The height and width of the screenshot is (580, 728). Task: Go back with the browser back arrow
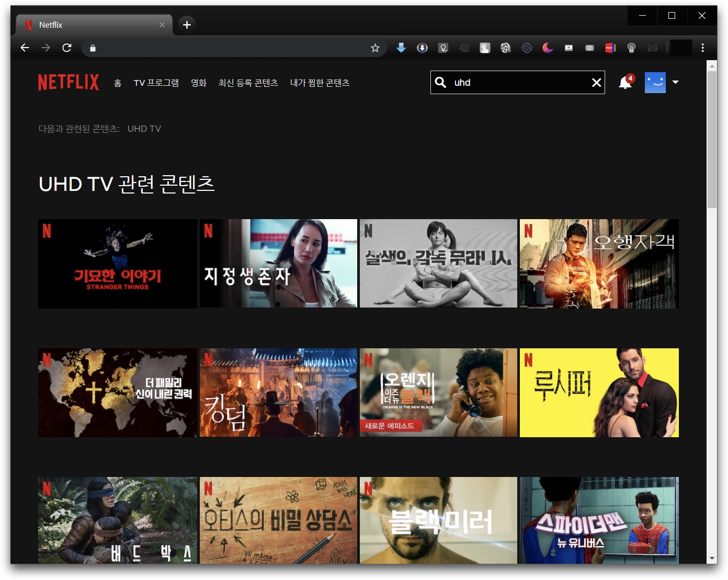[25, 48]
